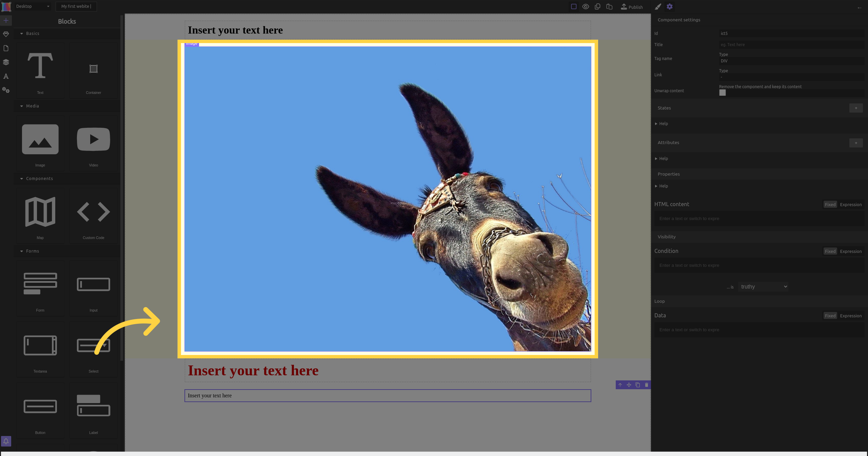The height and width of the screenshot is (456, 868).
Task: Select the Text block
Action: pyautogui.click(x=40, y=71)
